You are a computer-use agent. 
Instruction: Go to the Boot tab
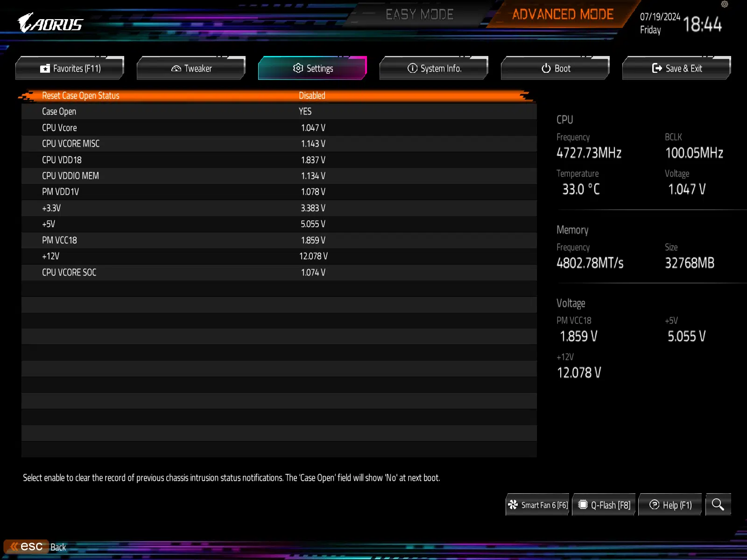pyautogui.click(x=556, y=68)
